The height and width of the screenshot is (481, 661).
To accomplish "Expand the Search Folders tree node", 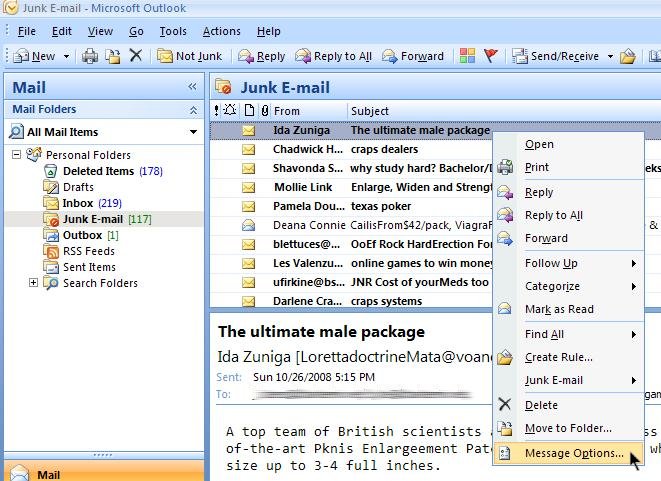I will [x=33, y=282].
